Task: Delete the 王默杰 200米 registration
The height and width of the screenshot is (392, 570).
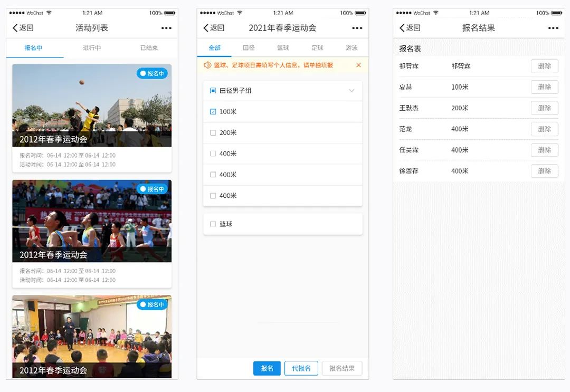Action: point(544,108)
